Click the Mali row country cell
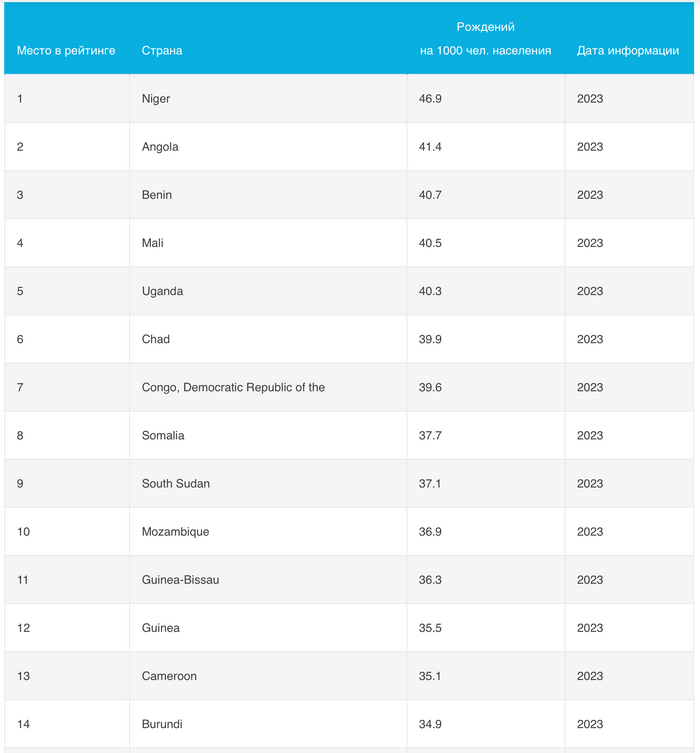This screenshot has width=700, height=753. click(153, 243)
